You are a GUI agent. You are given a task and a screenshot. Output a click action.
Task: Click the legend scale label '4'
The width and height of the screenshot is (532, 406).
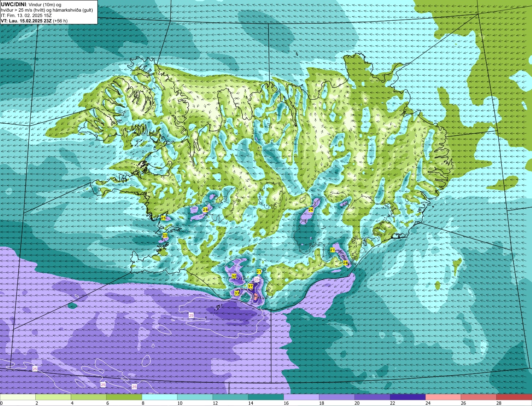pos(72,403)
